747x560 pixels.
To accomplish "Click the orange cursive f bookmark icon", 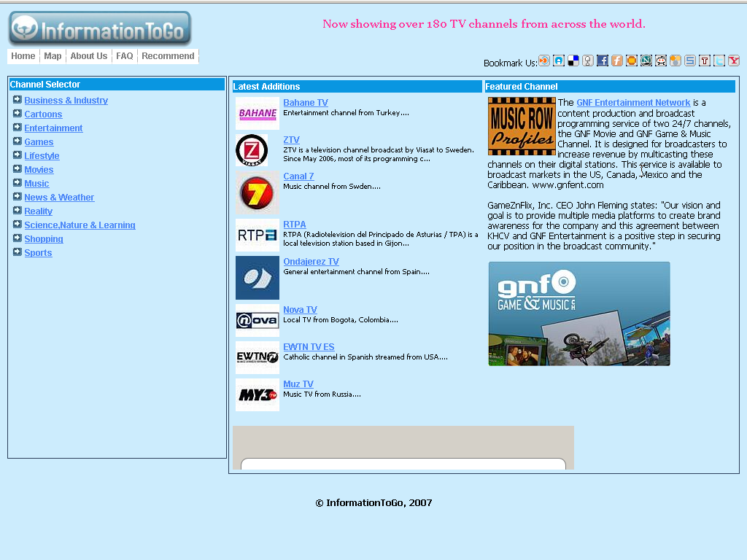I will tap(617, 61).
